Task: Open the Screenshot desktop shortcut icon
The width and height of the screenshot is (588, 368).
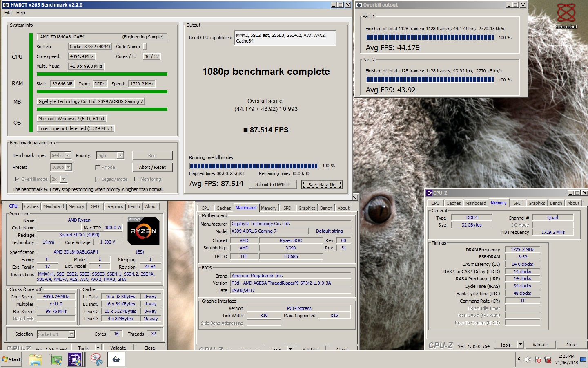Action: (x=566, y=16)
